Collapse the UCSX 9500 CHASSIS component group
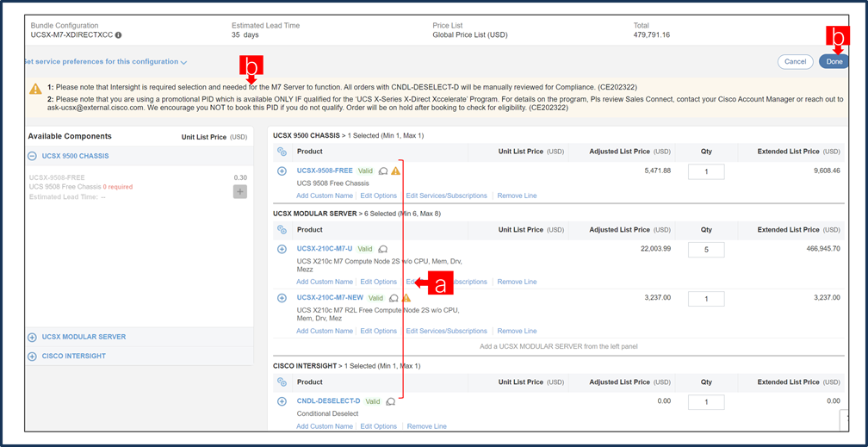This screenshot has width=868, height=447. pos(32,156)
